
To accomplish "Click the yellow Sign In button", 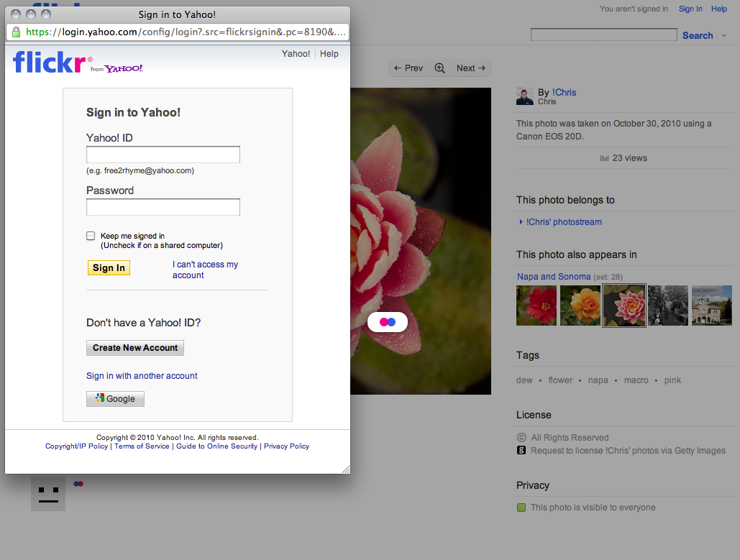I will coord(109,268).
